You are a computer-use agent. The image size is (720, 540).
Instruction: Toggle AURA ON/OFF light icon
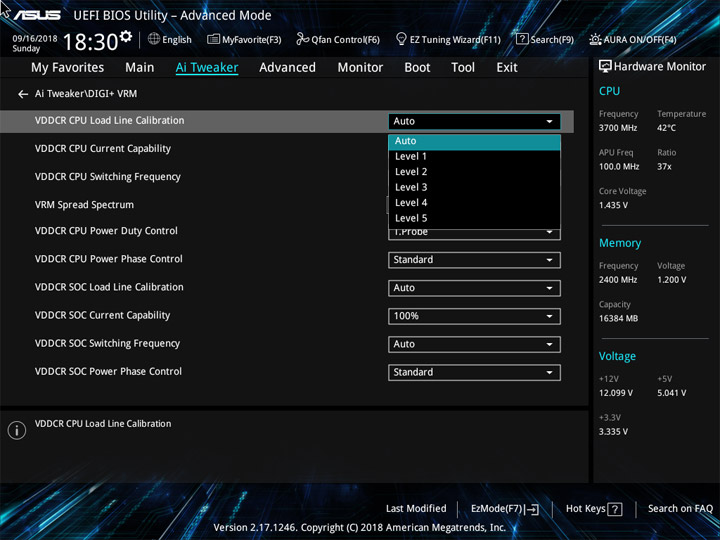595,39
